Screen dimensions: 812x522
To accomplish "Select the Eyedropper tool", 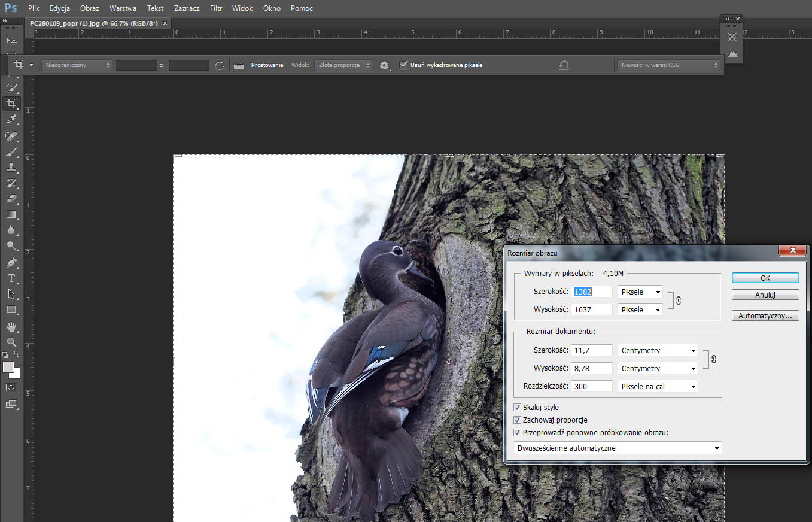I will click(11, 120).
